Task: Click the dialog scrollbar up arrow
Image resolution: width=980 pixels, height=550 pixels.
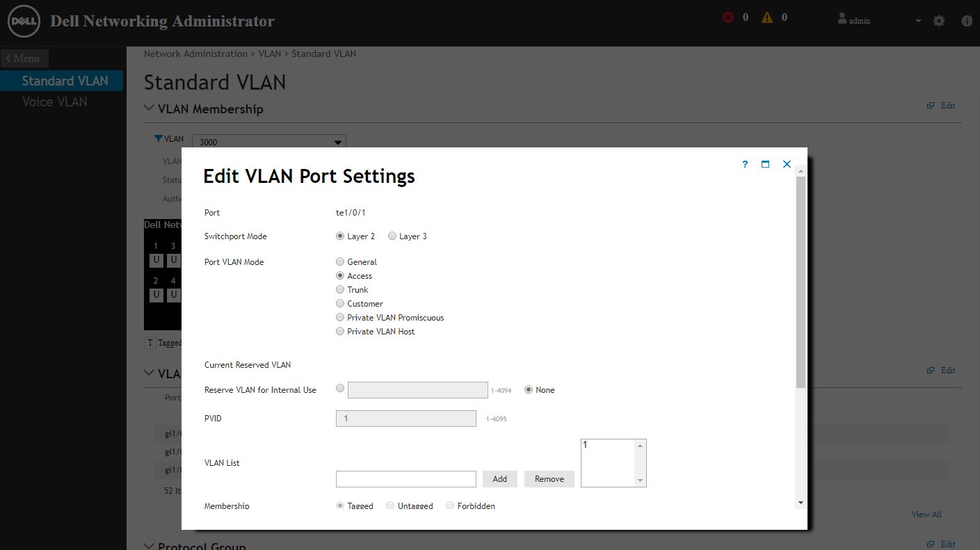Action: coord(801,171)
